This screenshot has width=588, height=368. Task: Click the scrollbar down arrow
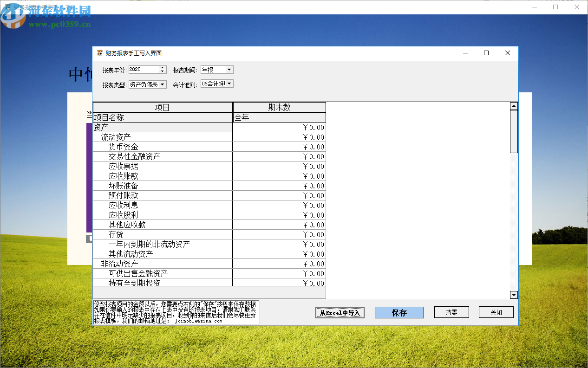click(x=513, y=294)
